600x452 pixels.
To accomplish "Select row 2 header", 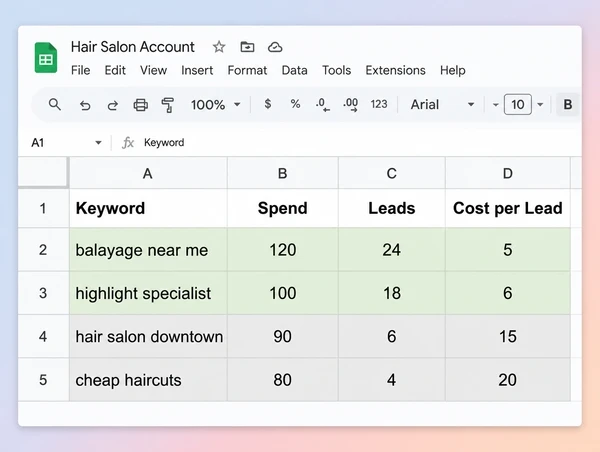I will coord(44,250).
